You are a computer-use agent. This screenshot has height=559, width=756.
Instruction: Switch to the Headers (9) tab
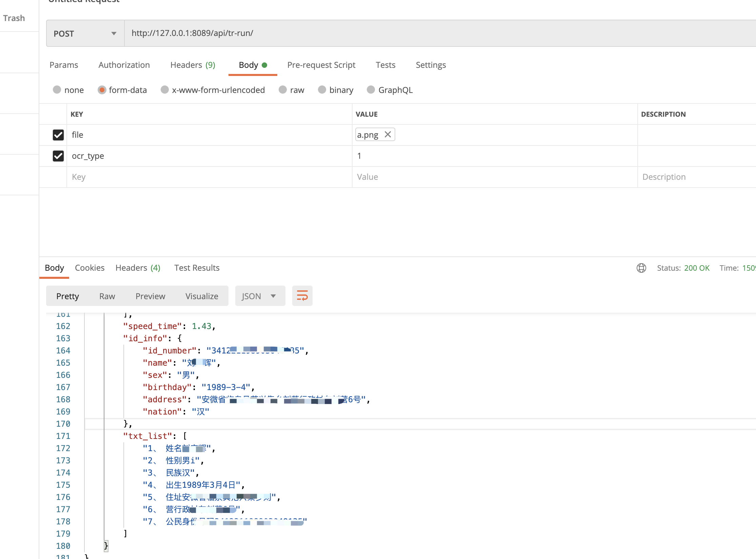pyautogui.click(x=193, y=65)
